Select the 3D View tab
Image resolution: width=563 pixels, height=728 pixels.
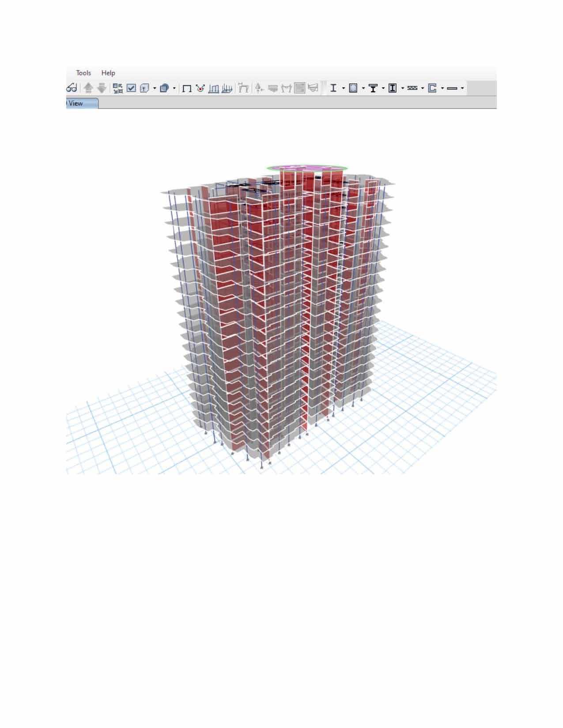tap(82, 103)
